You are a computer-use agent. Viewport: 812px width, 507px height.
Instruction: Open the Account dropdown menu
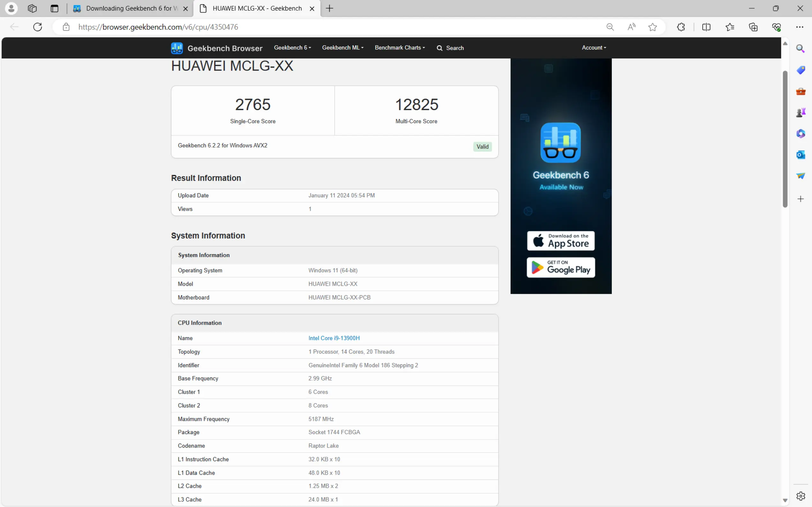[593, 48]
